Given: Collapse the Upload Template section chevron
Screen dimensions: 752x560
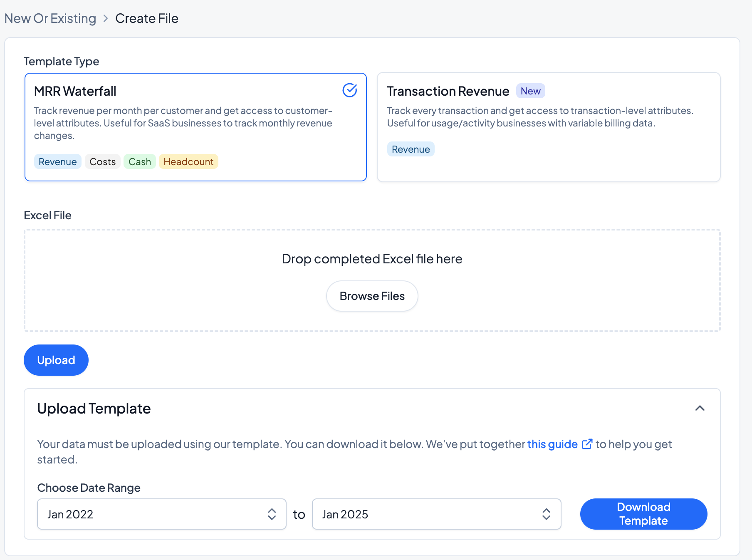Looking at the screenshot, I should (x=700, y=409).
